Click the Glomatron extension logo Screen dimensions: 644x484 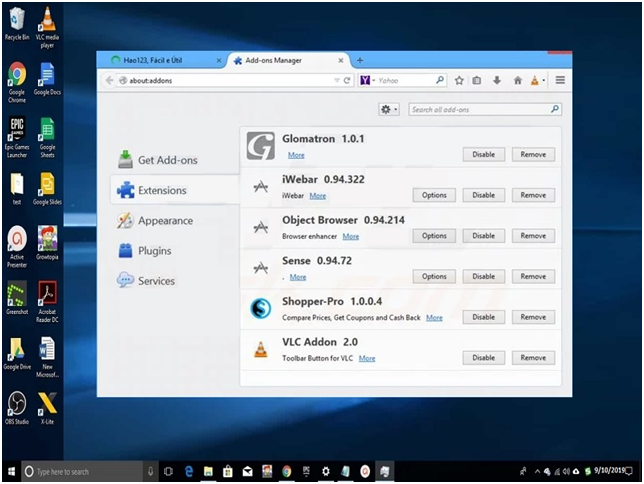click(x=261, y=146)
